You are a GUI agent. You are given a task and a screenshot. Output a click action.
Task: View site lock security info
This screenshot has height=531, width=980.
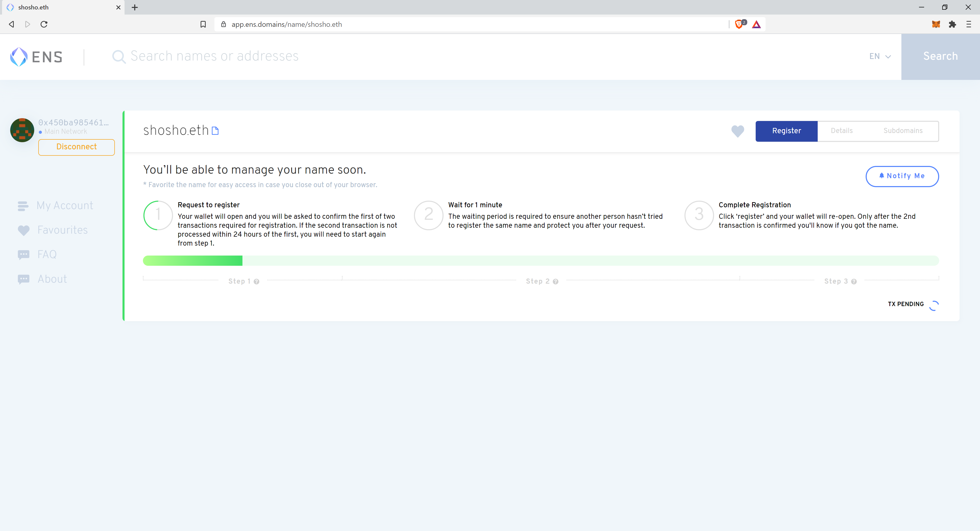pyautogui.click(x=224, y=24)
